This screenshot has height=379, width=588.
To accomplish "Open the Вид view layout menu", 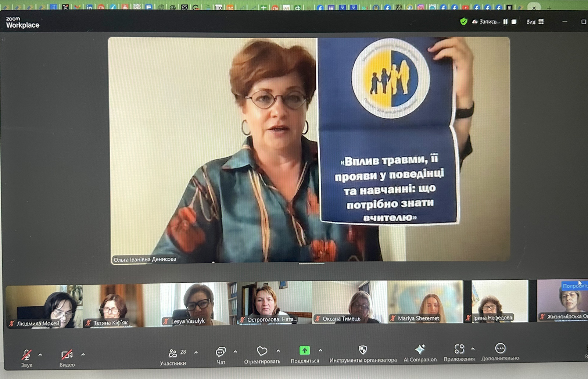I will click(x=535, y=22).
